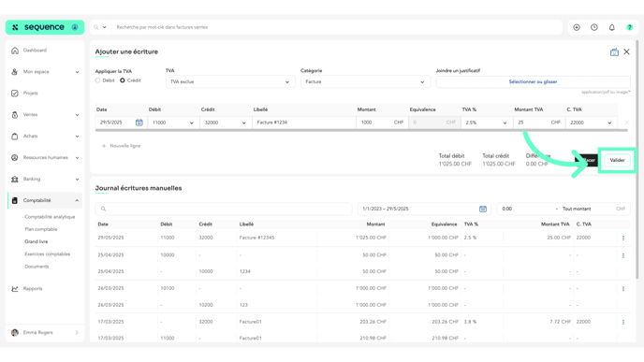Open options menu for Facture01 3.8 % row

coord(623,322)
